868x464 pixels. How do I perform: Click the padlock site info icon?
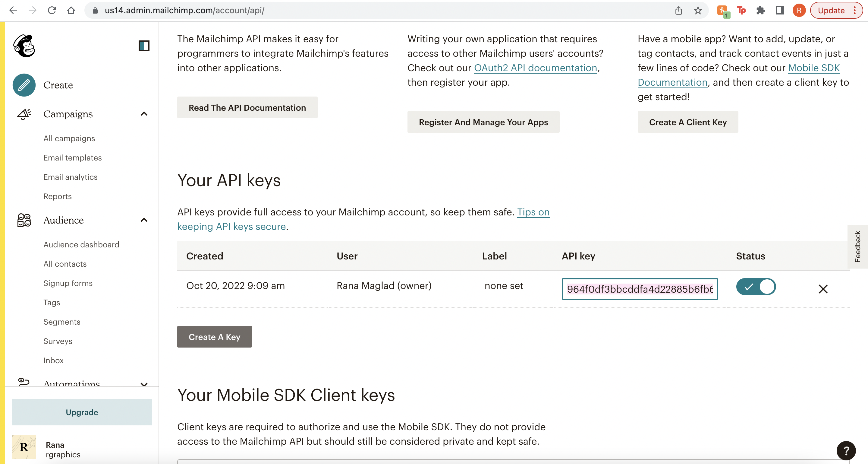pyautogui.click(x=95, y=11)
